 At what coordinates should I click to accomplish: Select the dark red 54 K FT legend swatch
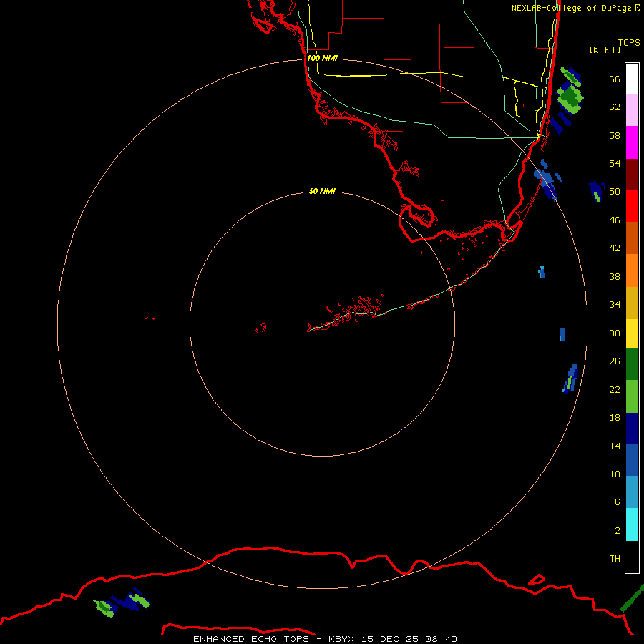coord(632,174)
